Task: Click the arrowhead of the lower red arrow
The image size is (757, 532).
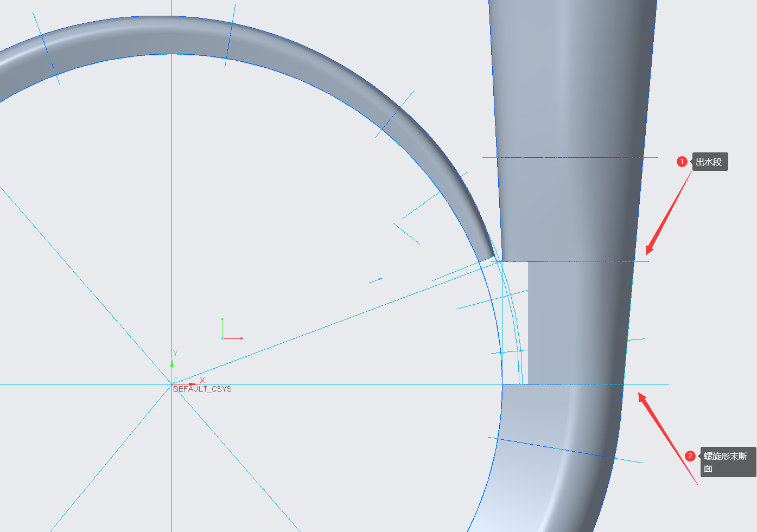Action: [641, 396]
